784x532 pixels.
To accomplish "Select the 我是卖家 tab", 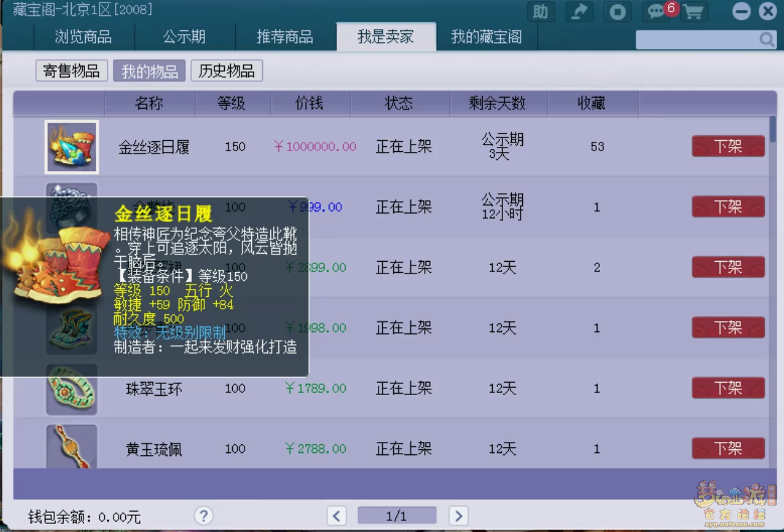I will (x=386, y=37).
